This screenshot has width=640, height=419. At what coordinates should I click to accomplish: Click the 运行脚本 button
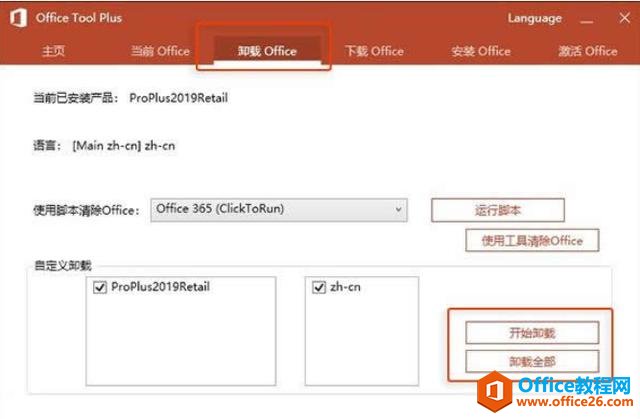pos(498,210)
